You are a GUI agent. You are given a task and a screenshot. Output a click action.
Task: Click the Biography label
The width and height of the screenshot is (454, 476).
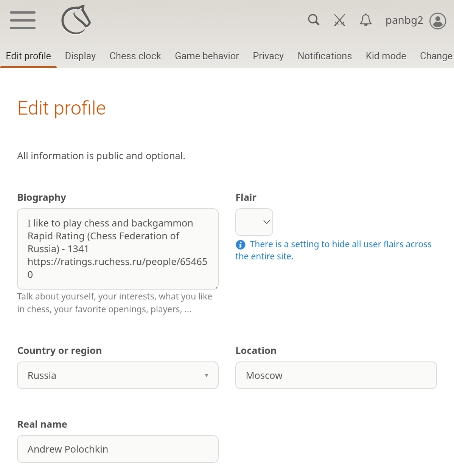42,197
